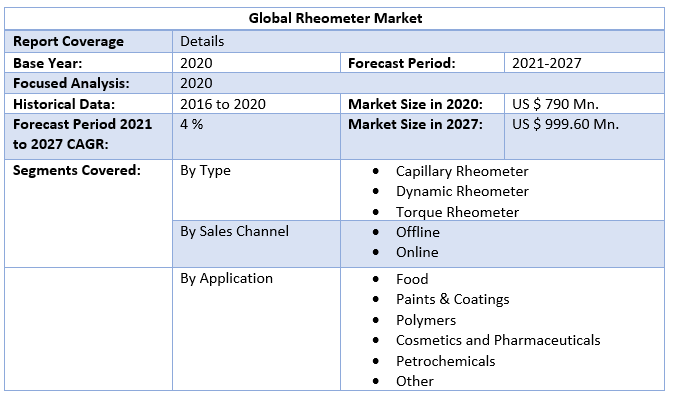Click the Torque Rheometer list item
Viewport: 678px width, 404px height.
457,212
